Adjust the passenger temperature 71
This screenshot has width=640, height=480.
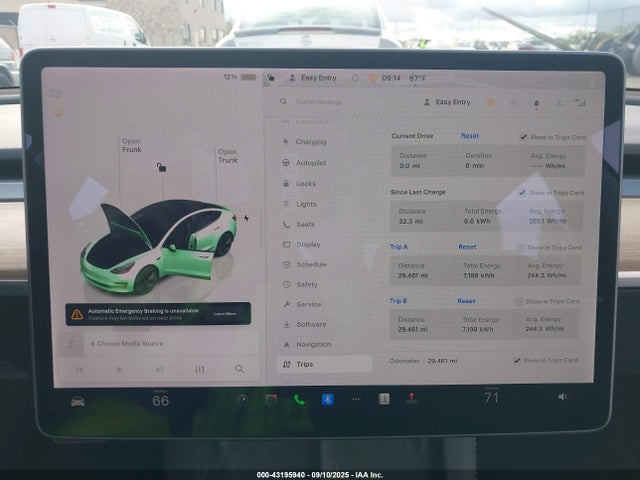click(x=491, y=397)
